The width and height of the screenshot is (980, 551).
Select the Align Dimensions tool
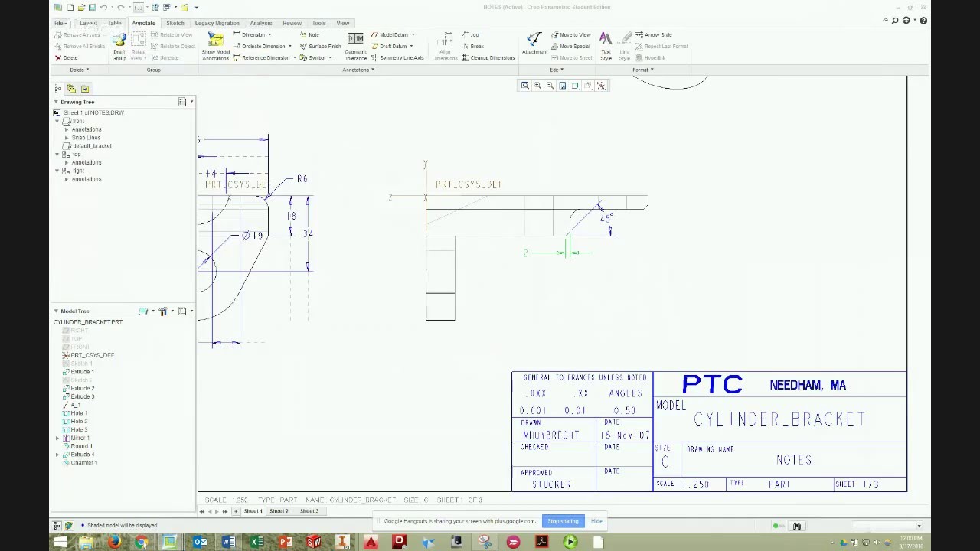[446, 44]
